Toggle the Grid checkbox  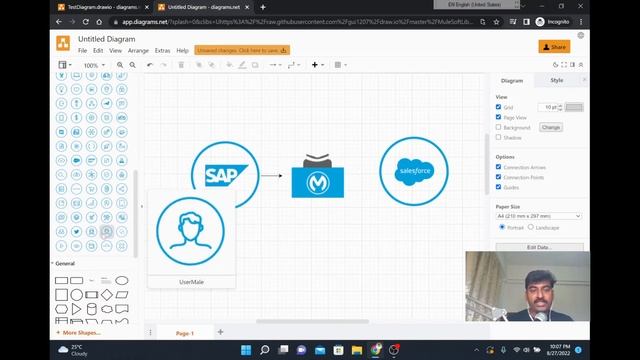498,107
